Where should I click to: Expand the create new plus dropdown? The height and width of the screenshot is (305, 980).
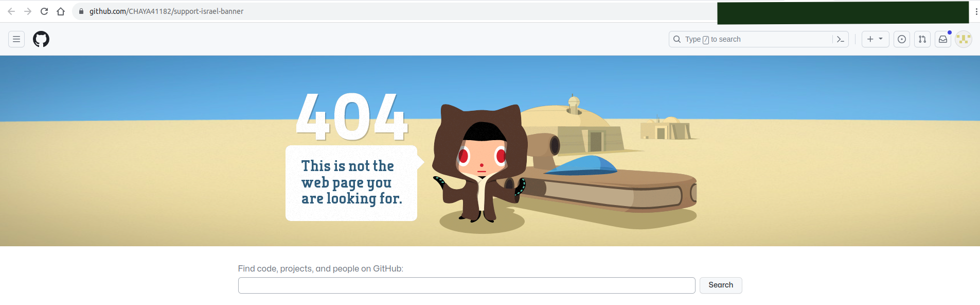click(875, 39)
